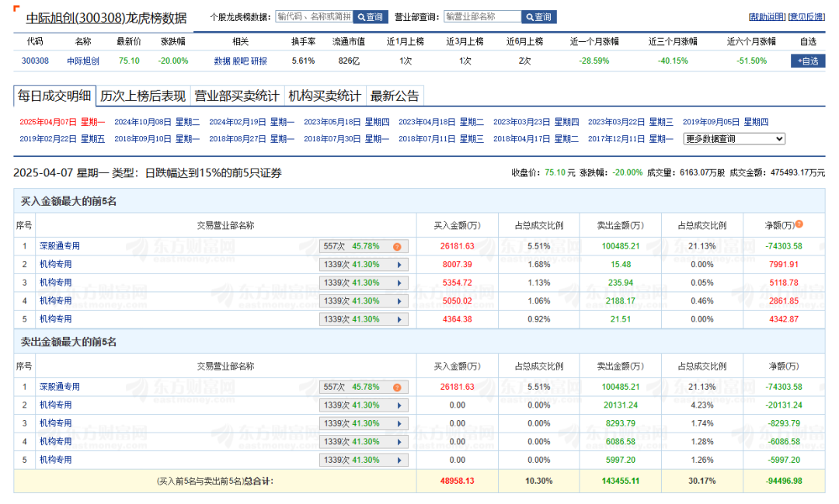Expand sell-list row 3 1339次 41.30% button
This screenshot has width=839, height=504.
tap(364, 423)
